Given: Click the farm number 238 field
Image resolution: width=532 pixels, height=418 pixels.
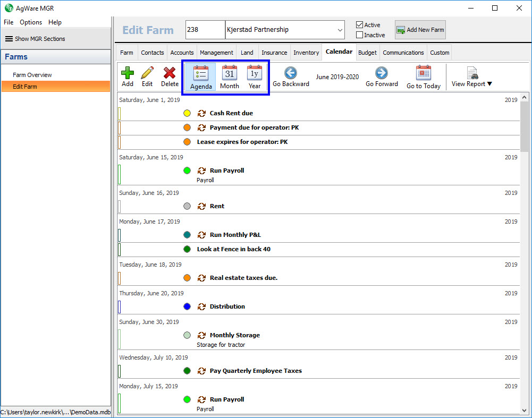Looking at the screenshot, I should [x=205, y=30].
